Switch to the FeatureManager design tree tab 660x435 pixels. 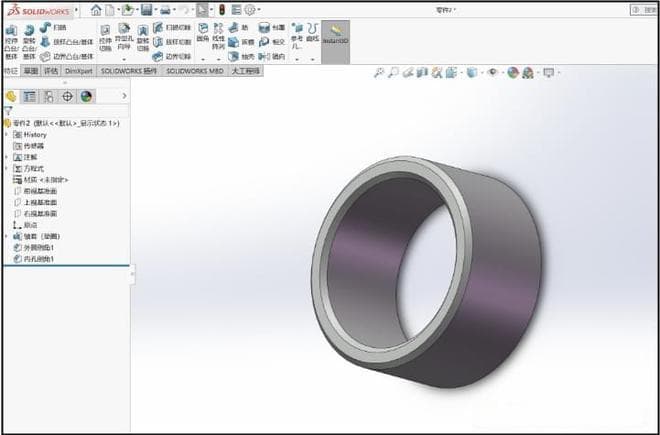pyautogui.click(x=11, y=96)
